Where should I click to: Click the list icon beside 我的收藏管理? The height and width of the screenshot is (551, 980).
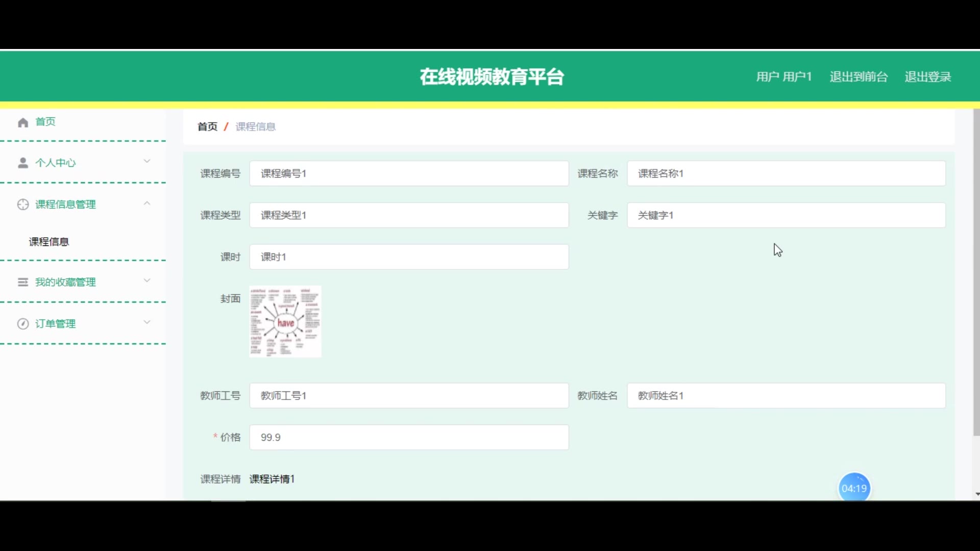coord(22,282)
